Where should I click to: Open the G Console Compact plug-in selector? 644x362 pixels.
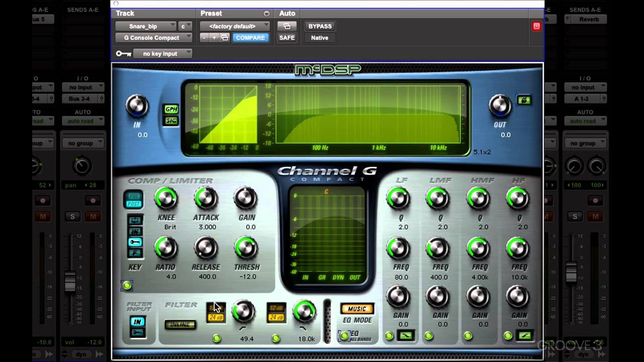point(153,38)
